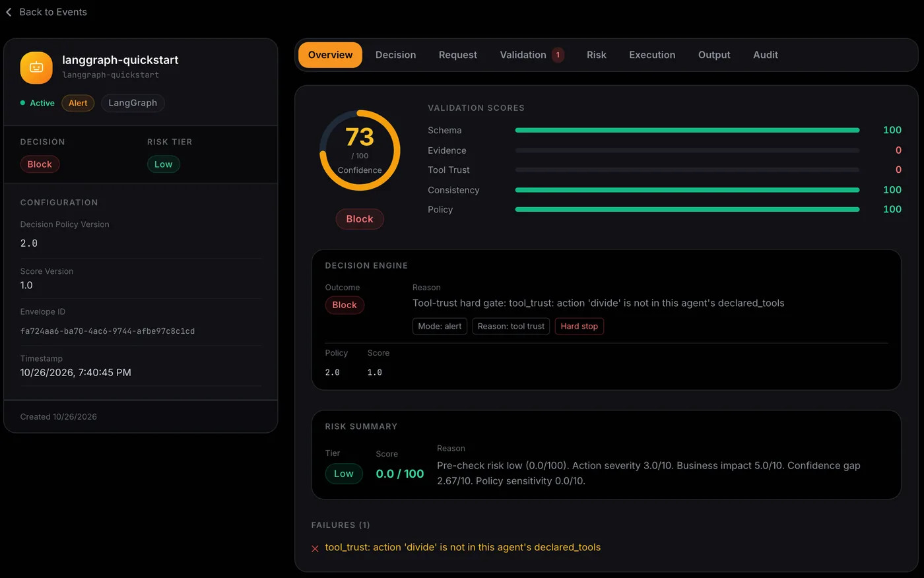Viewport: 924px width, 578px height.
Task: Click the Configuration section heading
Action: pyautogui.click(x=59, y=203)
